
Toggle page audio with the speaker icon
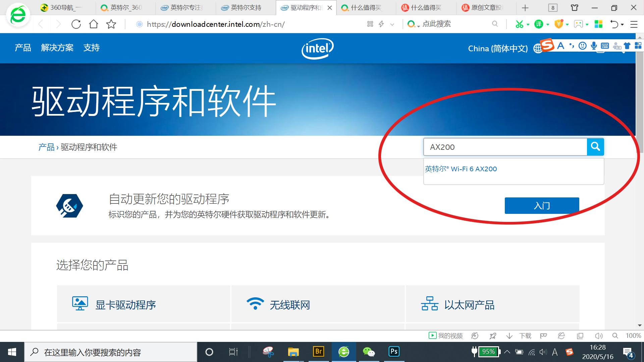pyautogui.click(x=599, y=336)
